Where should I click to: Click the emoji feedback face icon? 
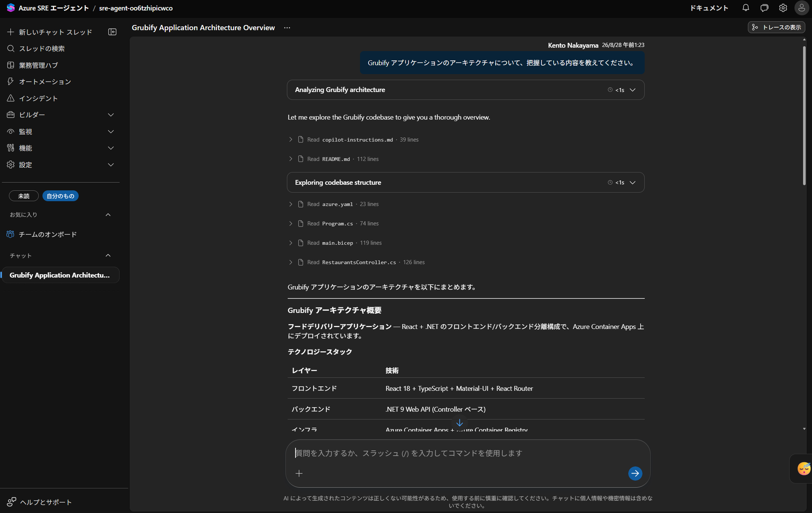click(803, 468)
